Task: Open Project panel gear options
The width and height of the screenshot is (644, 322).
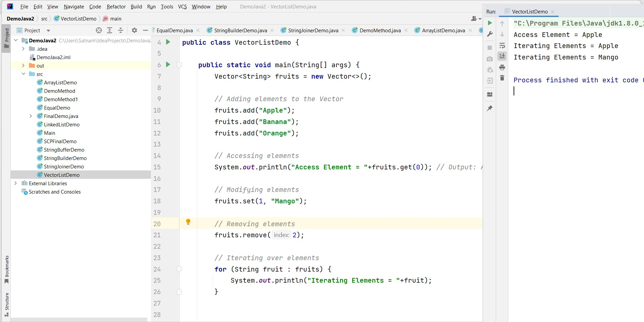Action: pos(134,30)
